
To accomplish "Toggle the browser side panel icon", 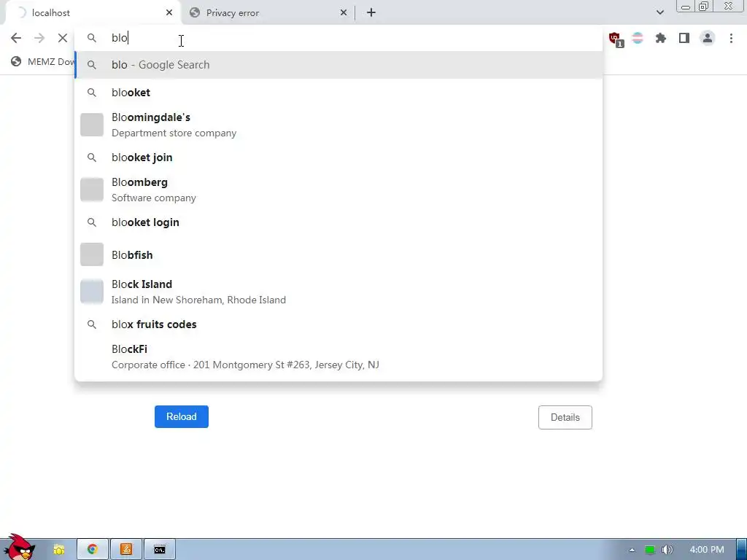I will pos(684,38).
